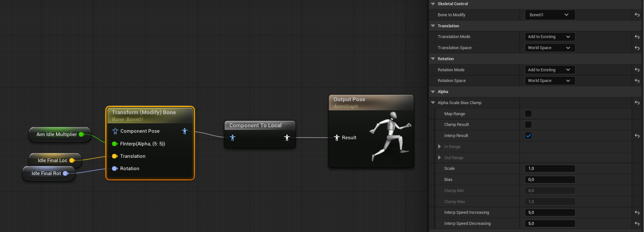Click the yellow Translation input pin

pyautogui.click(x=115, y=156)
